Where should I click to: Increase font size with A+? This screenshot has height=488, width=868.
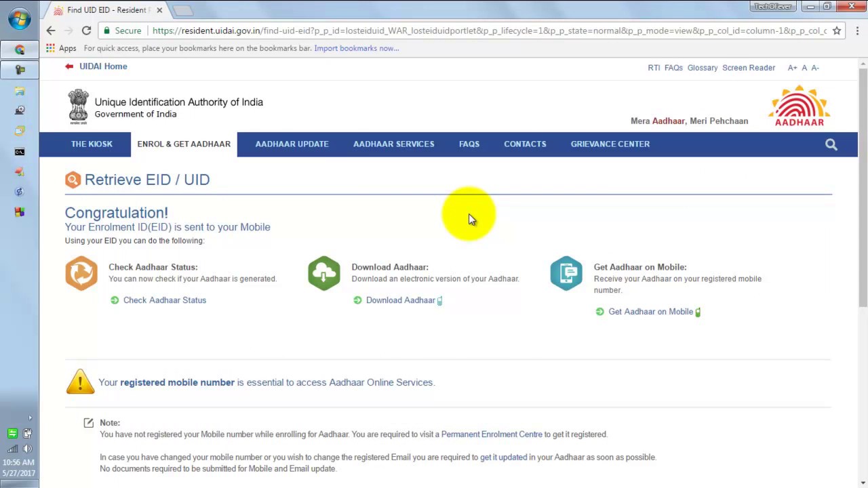pos(792,68)
